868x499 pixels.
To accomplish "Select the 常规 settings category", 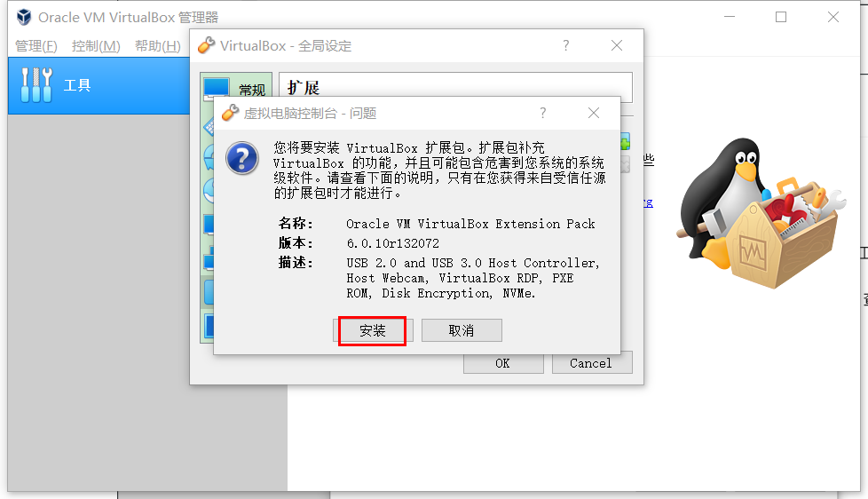I will (236, 88).
